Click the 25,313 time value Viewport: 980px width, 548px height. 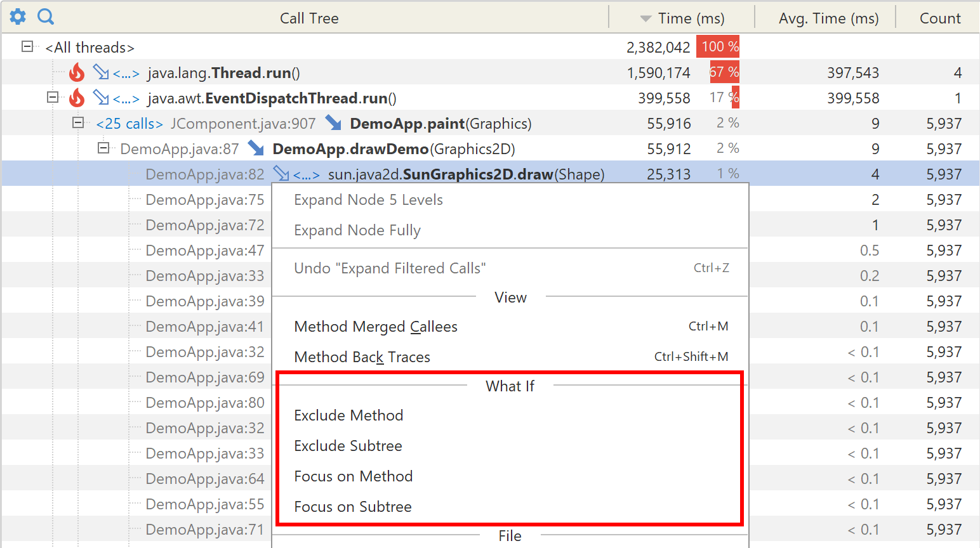click(668, 174)
